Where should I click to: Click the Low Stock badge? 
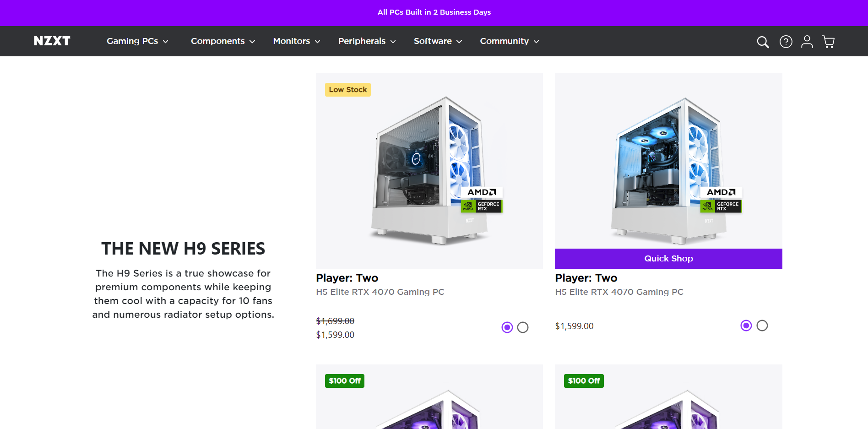click(x=348, y=90)
